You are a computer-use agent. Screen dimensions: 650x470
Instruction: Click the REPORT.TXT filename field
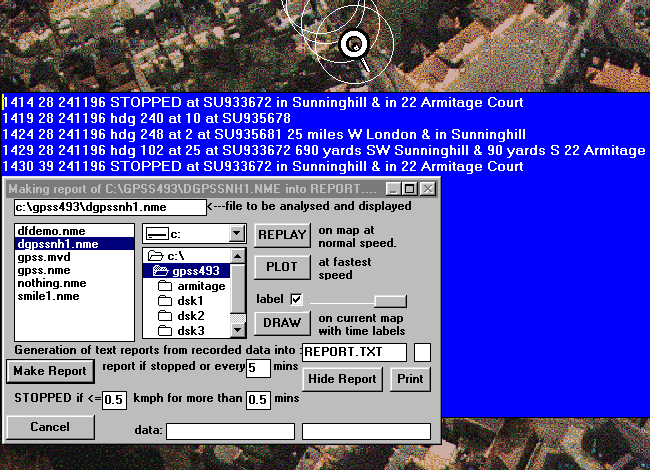point(354,352)
